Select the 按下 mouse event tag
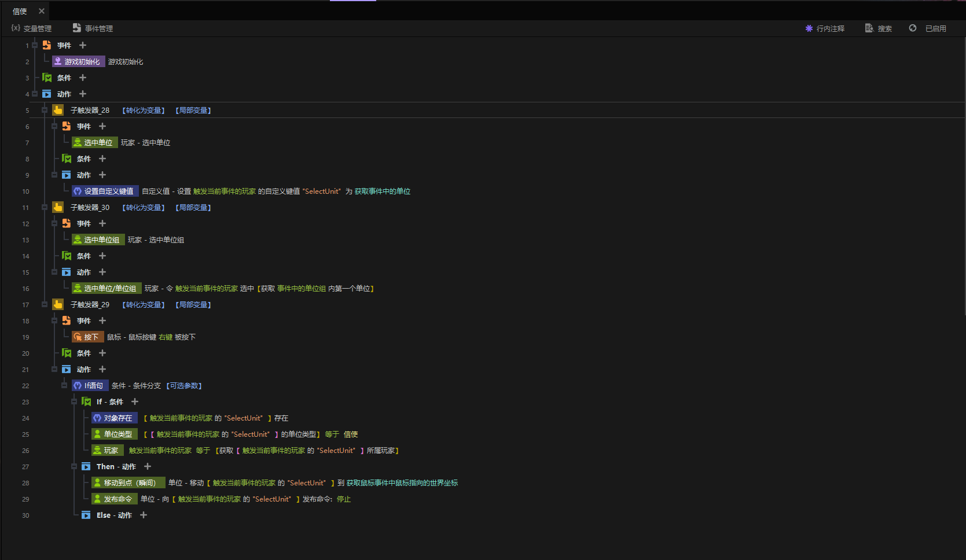The width and height of the screenshot is (966, 560). click(x=88, y=337)
